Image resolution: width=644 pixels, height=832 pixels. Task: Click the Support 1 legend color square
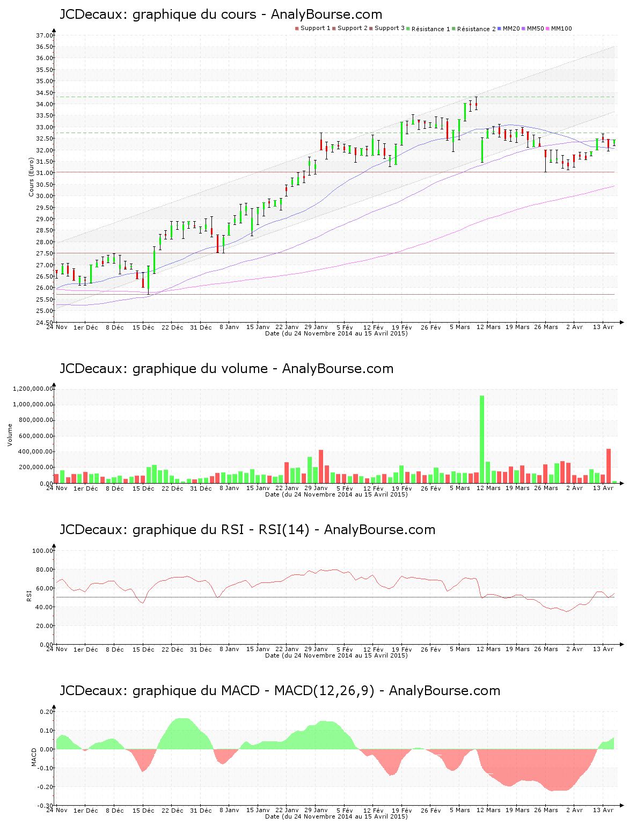[297, 28]
